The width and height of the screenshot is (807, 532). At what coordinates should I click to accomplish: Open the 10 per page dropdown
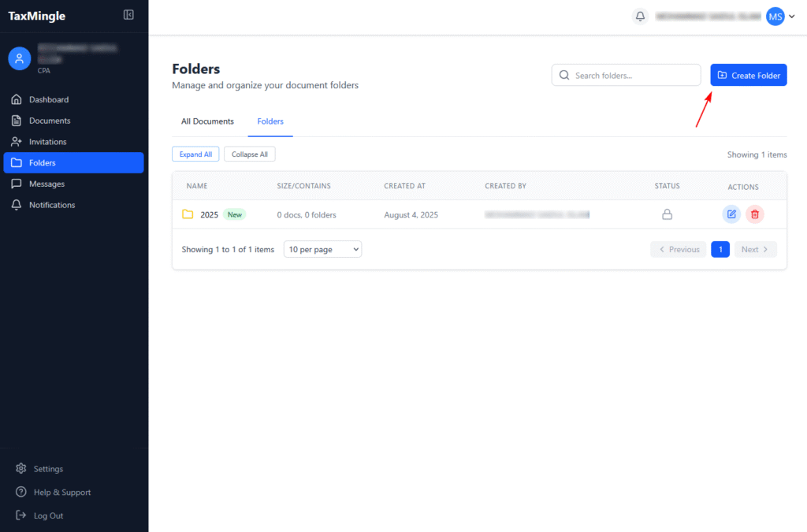click(x=322, y=249)
